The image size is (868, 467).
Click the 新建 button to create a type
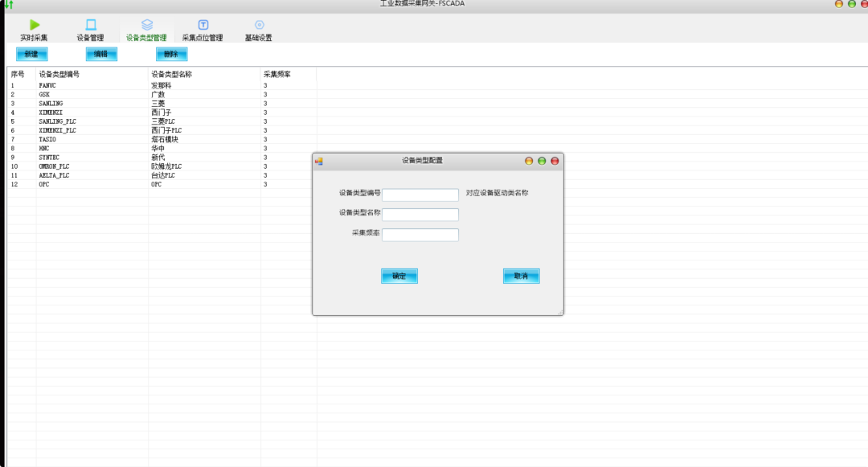click(30, 53)
